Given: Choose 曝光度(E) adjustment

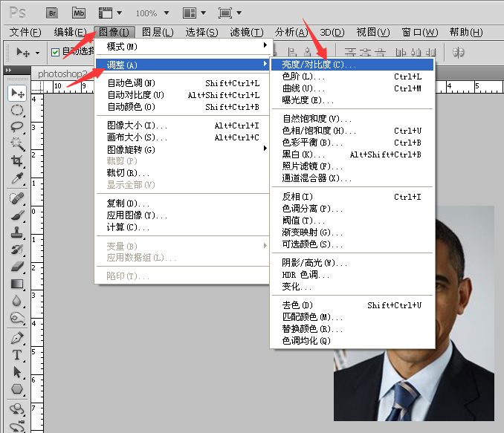Looking at the screenshot, I should click(352, 100).
